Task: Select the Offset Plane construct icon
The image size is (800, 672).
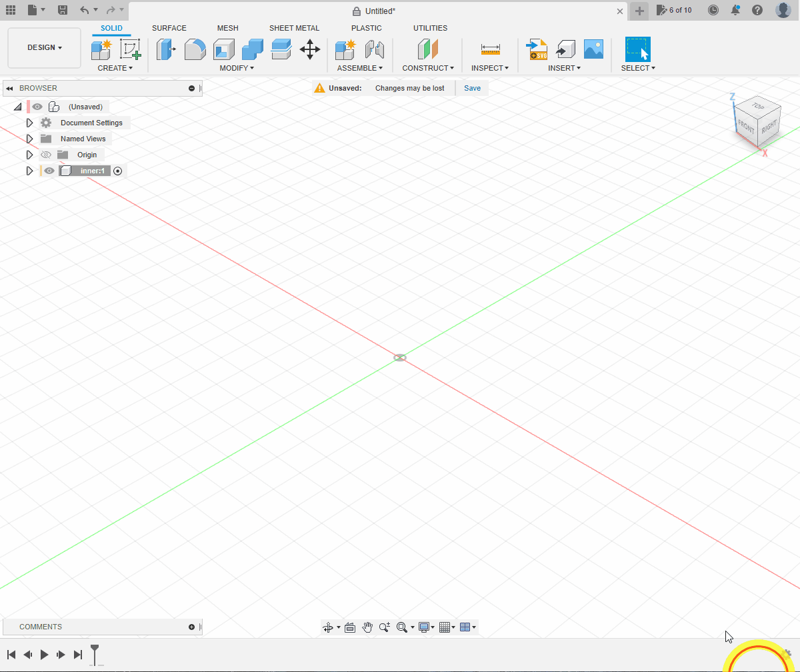Action: coord(427,49)
